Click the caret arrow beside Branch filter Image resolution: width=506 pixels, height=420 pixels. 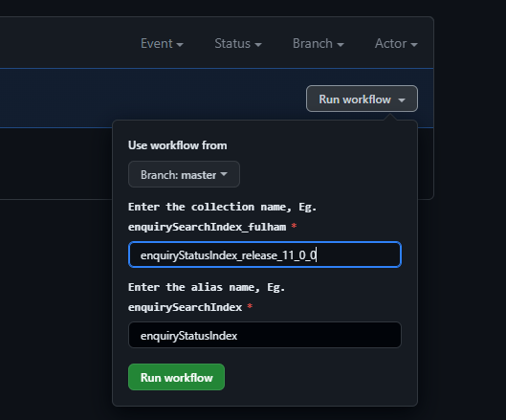click(x=341, y=45)
